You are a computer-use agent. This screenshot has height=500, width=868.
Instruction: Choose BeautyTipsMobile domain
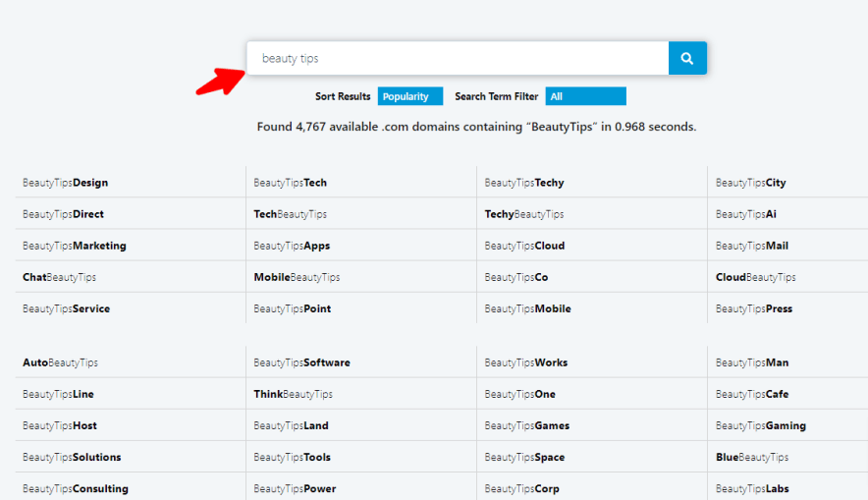point(527,309)
